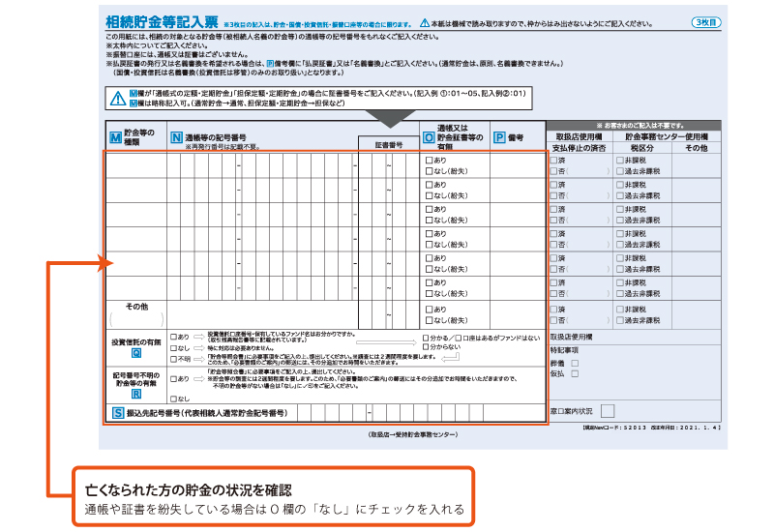This screenshot has width=774, height=532.
Task: Click the 税区分 header
Action: click(641, 148)
